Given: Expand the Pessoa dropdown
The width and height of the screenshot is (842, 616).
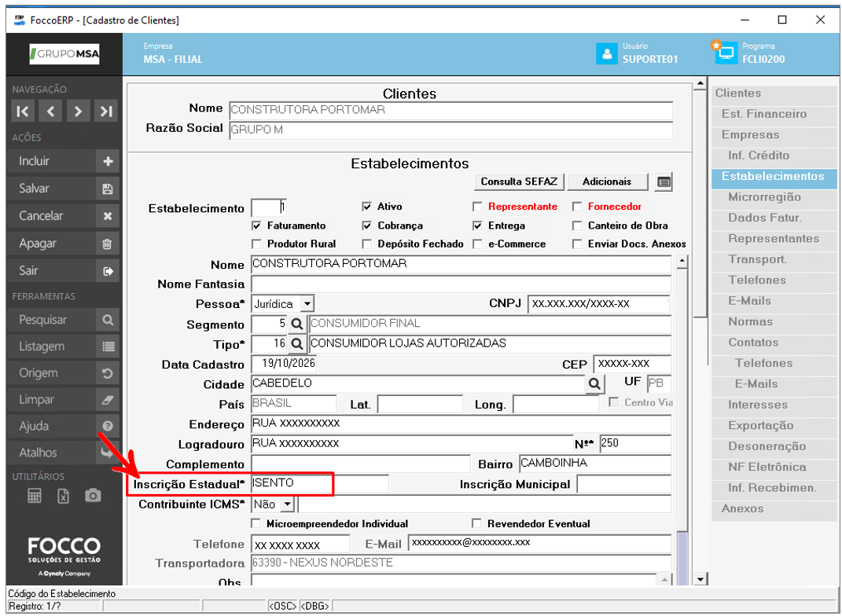Looking at the screenshot, I should click(307, 304).
